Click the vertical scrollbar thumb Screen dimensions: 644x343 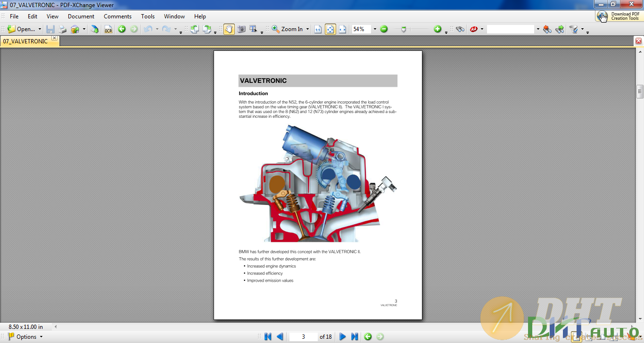click(x=640, y=91)
